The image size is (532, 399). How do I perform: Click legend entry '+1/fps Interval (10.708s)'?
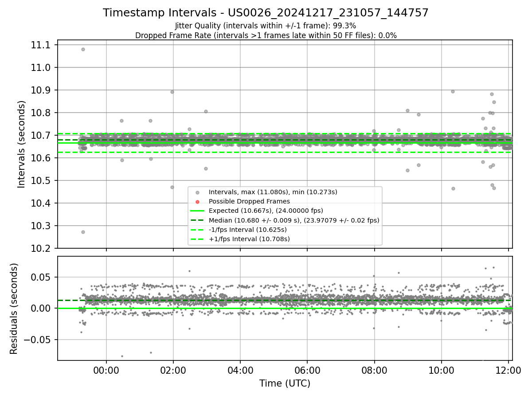(249, 239)
